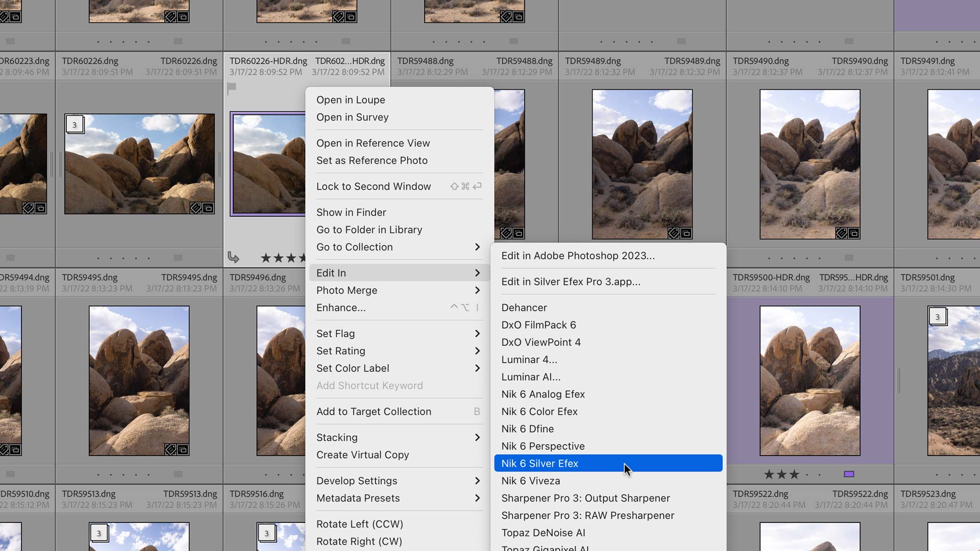
Task: Choose Open in Loupe from the context menu
Action: [x=351, y=99]
